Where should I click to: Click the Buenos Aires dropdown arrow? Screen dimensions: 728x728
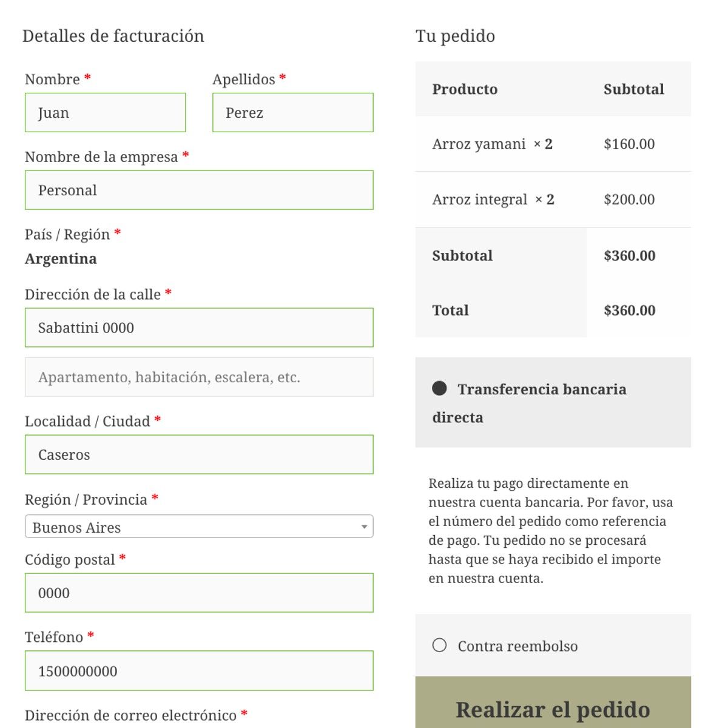[x=363, y=527]
